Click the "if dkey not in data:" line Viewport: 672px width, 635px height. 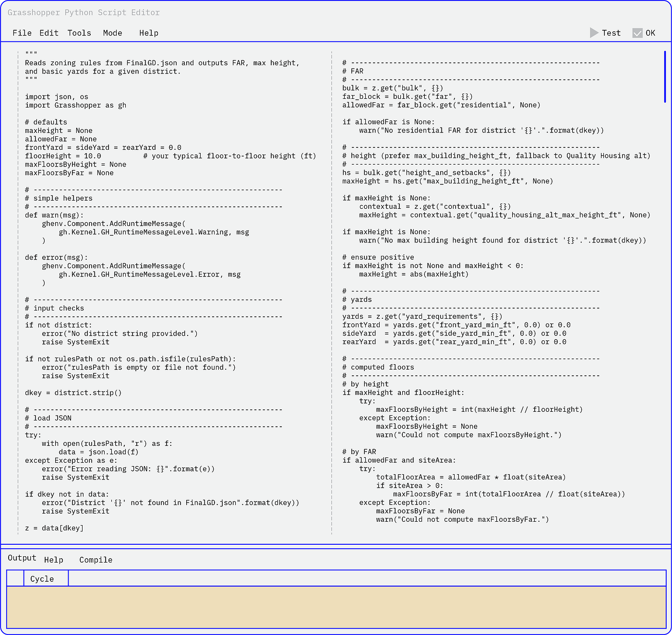(67, 494)
